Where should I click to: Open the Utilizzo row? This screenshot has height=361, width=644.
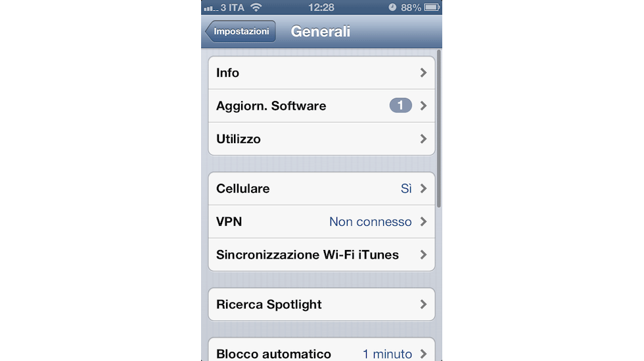pos(321,139)
